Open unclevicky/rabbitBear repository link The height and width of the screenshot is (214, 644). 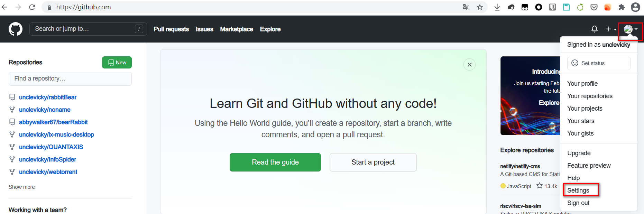(x=48, y=97)
